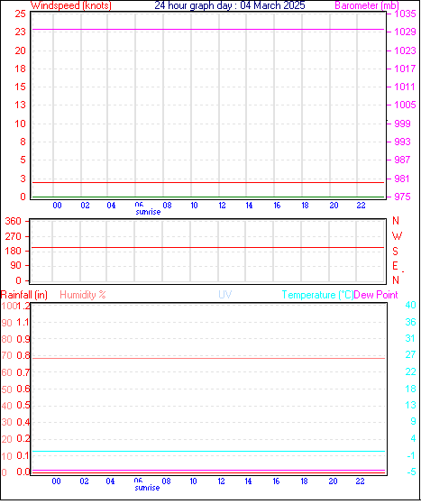Click the 1.1 rainfall axis value
The height and width of the screenshot is (504, 421).
coord(23,322)
